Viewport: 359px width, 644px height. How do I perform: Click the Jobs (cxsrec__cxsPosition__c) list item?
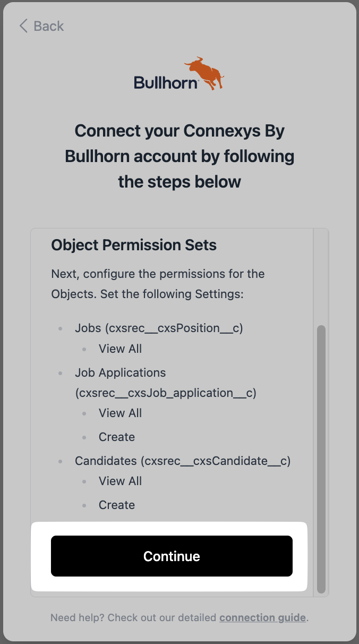coord(159,328)
